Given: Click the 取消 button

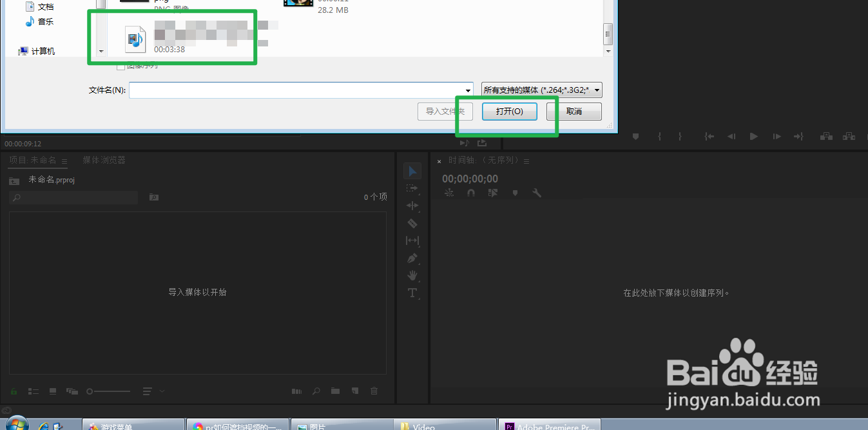Looking at the screenshot, I should (x=574, y=112).
